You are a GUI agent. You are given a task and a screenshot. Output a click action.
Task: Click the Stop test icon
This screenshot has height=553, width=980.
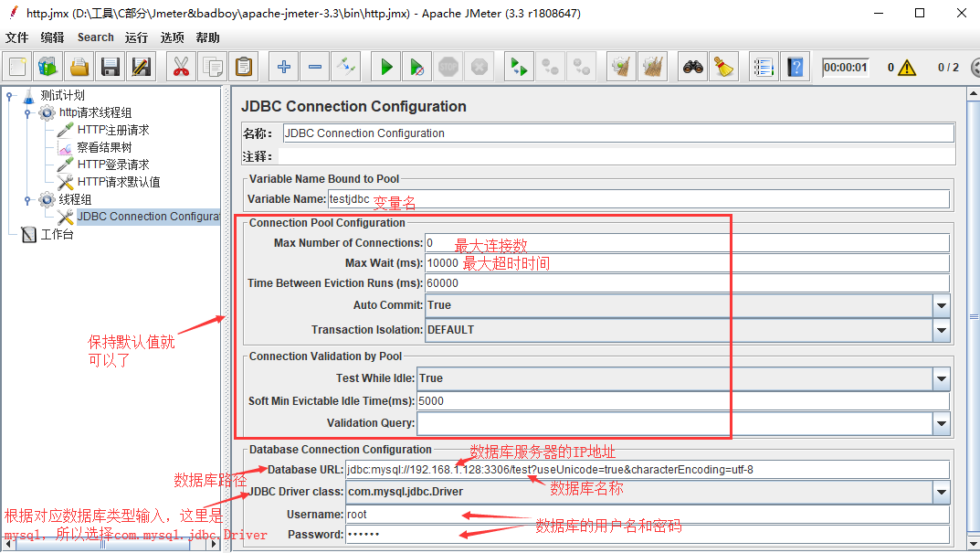[448, 67]
